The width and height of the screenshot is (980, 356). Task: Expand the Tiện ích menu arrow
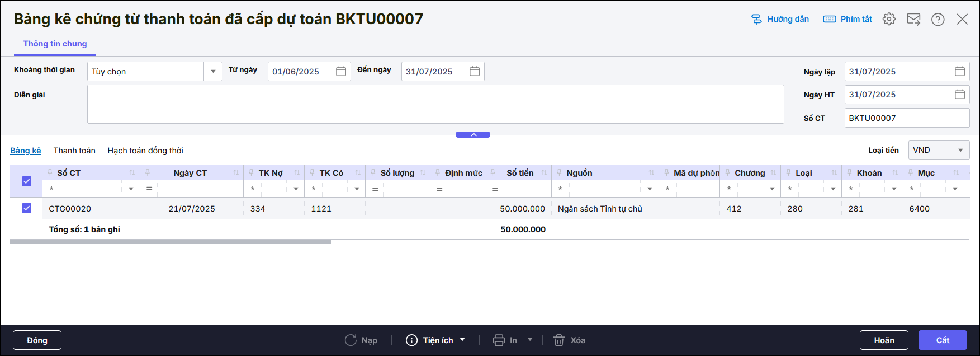click(x=462, y=340)
